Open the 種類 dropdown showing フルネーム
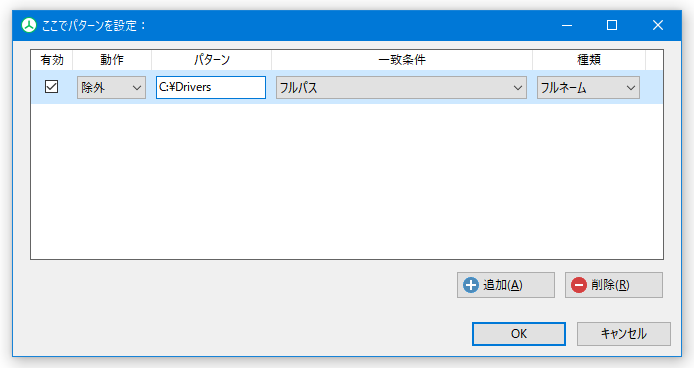The width and height of the screenshot is (694, 368). tap(588, 87)
